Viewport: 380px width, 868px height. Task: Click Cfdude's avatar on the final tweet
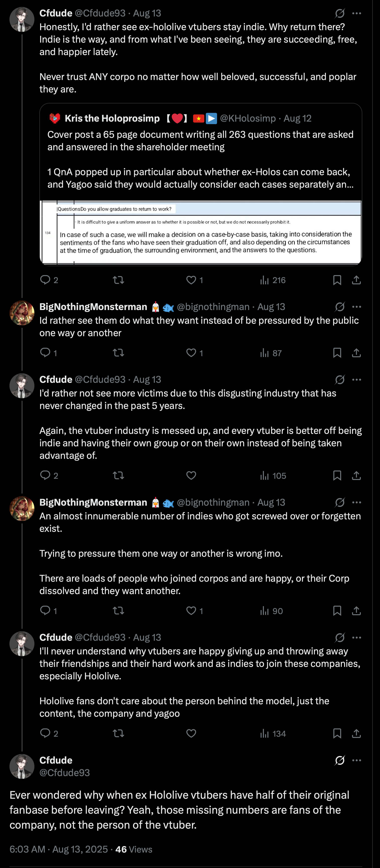coord(22,766)
